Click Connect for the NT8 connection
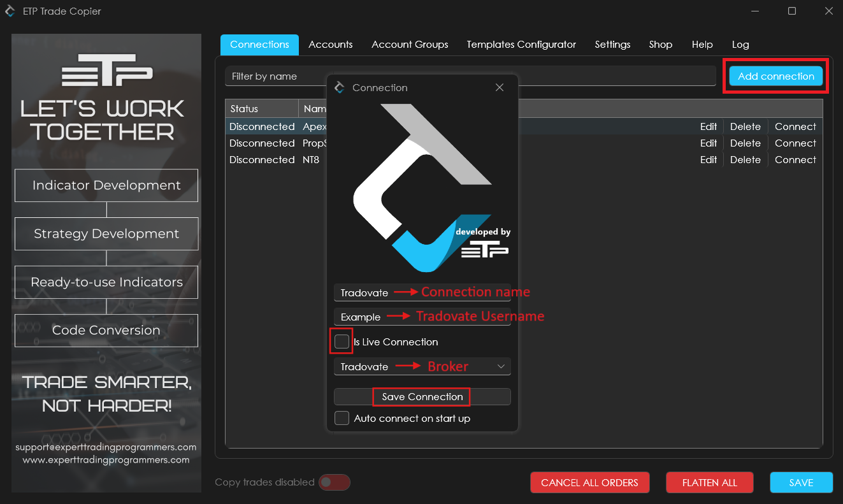Screen dimensions: 843x504 [795, 160]
